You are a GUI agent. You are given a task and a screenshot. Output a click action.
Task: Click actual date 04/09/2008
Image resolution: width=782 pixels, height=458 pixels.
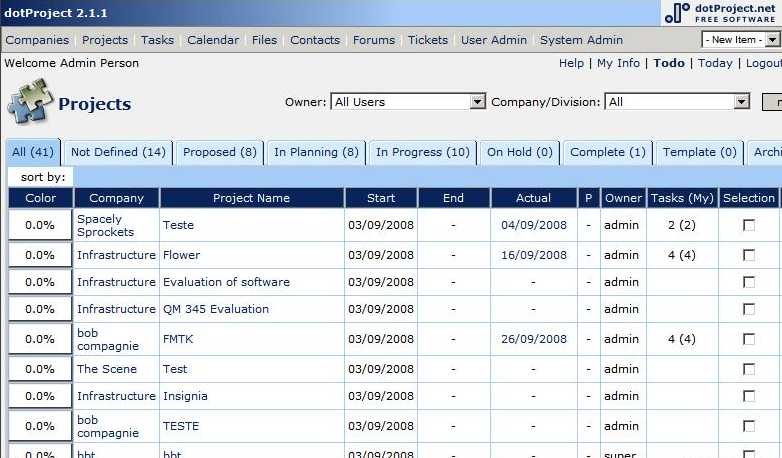click(x=534, y=225)
